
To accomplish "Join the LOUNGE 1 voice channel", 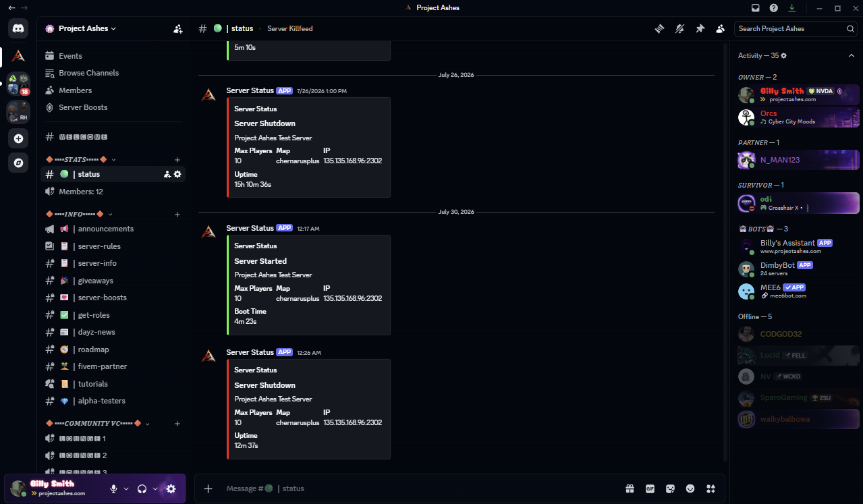I will pyautogui.click(x=113, y=439).
